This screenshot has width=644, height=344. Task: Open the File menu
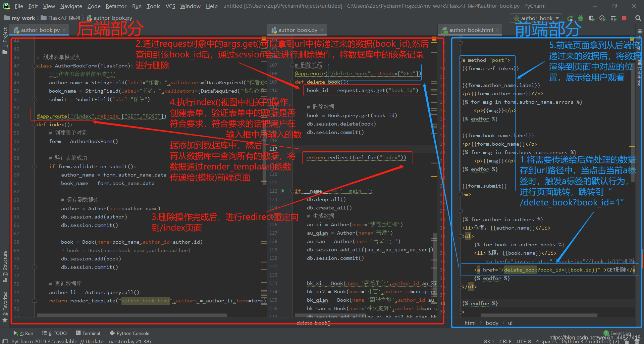pos(19,6)
